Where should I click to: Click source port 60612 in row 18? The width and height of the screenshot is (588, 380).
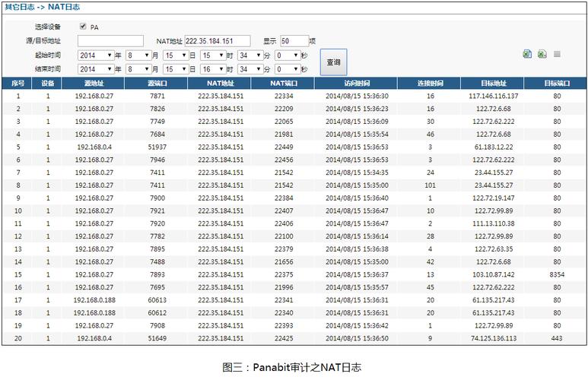(157, 312)
